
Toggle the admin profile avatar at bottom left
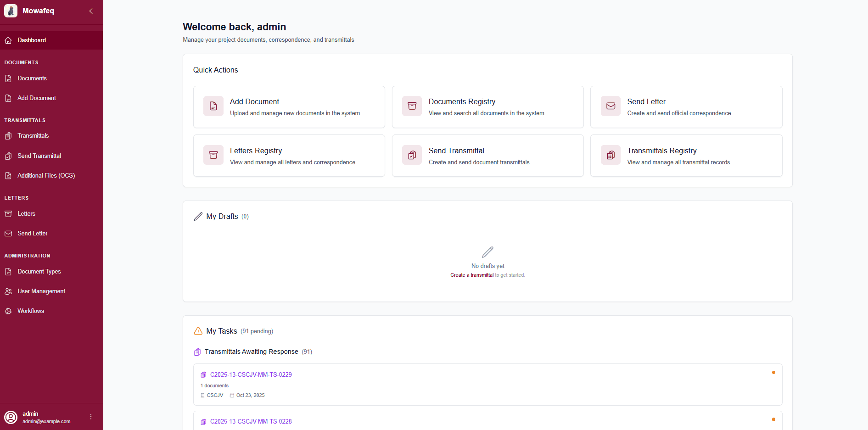[11, 417]
